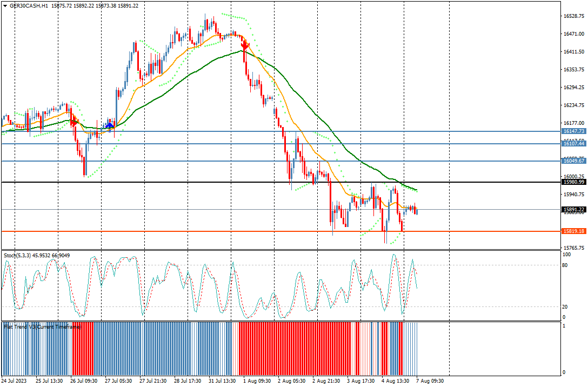Click the 20 level on Stochastic scale
588x387 pixels.
click(565, 307)
